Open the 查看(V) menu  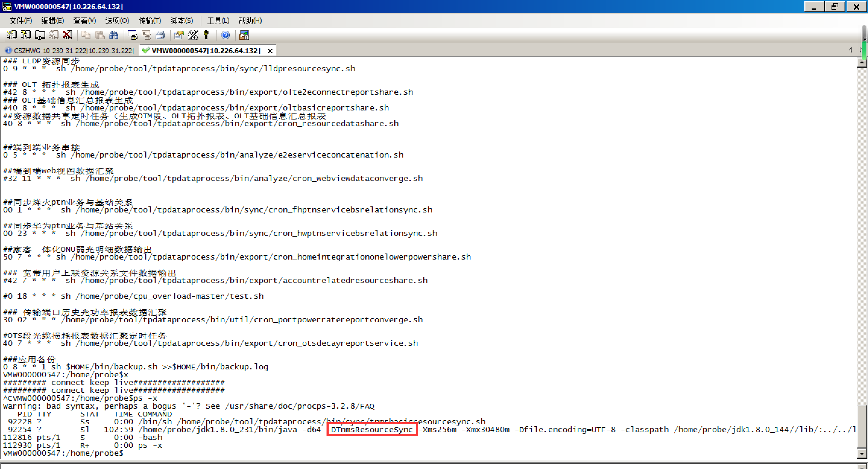(x=84, y=21)
